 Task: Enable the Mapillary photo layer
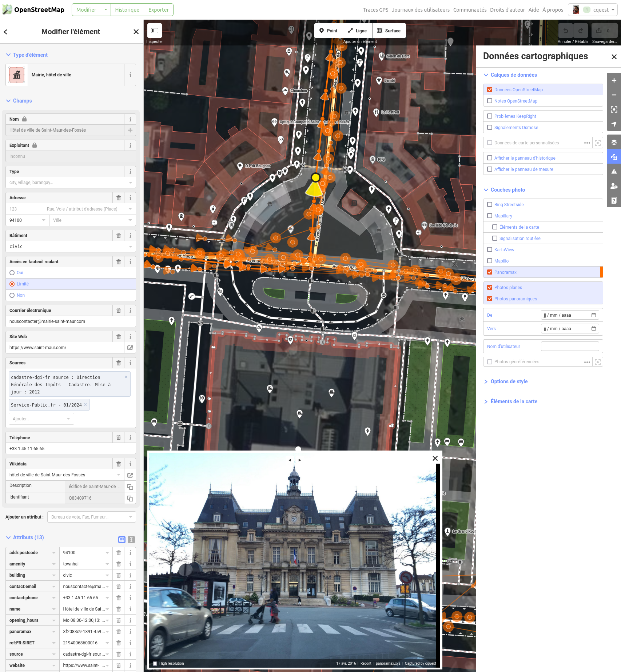[490, 216]
